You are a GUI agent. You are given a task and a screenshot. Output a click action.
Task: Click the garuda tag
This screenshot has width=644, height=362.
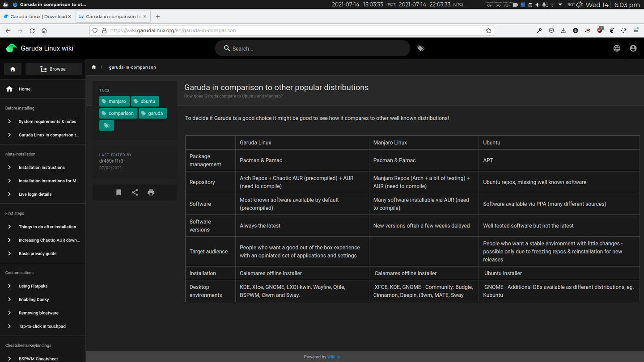click(x=153, y=114)
